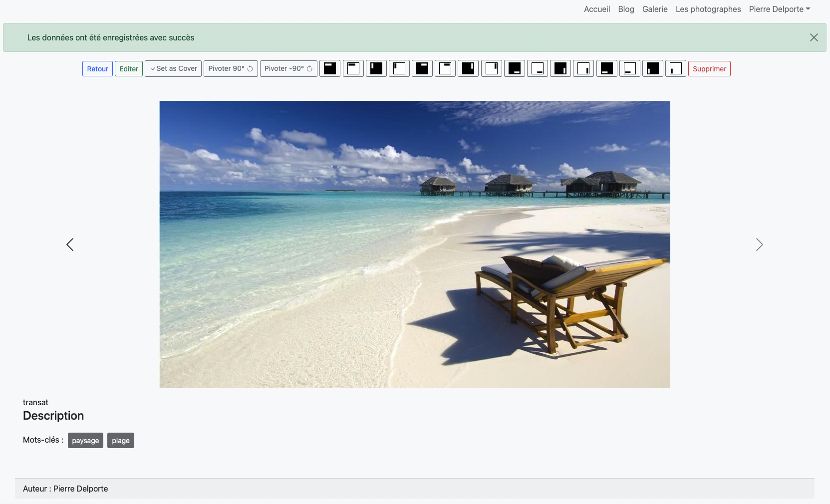Apply white watermark icon with horizontal bottom-left bar
Image resolution: width=830 pixels, height=504 pixels.
630,68
